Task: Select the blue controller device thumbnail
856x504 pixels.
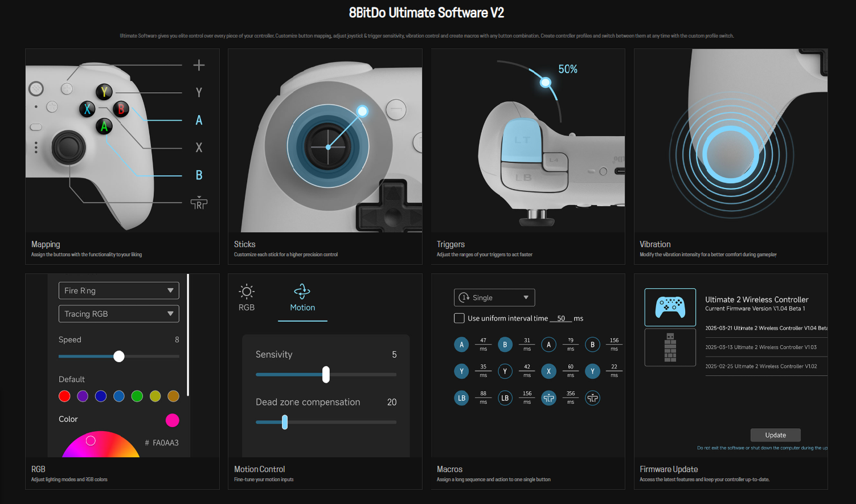Action: 670,308
